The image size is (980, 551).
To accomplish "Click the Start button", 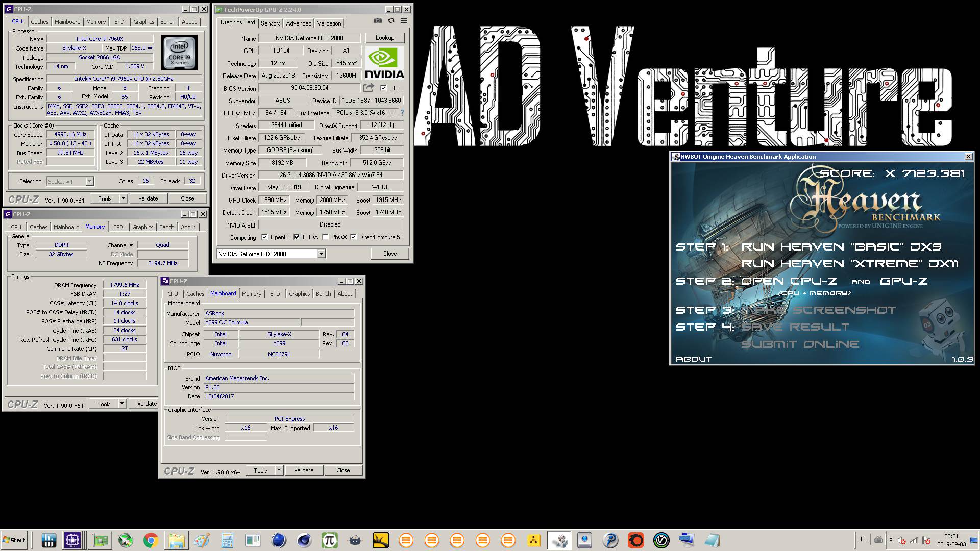I will 14,540.
